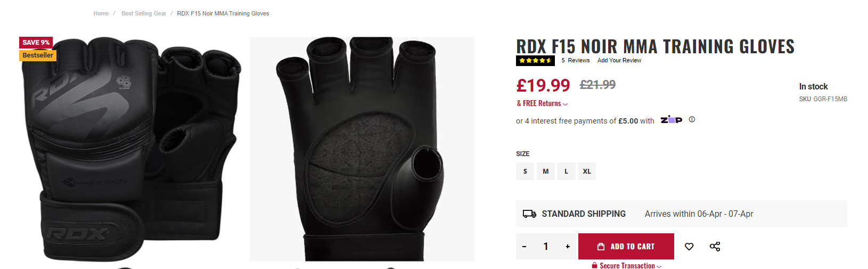The height and width of the screenshot is (269, 868).
Task: Click the star rating badge
Action: [535, 61]
